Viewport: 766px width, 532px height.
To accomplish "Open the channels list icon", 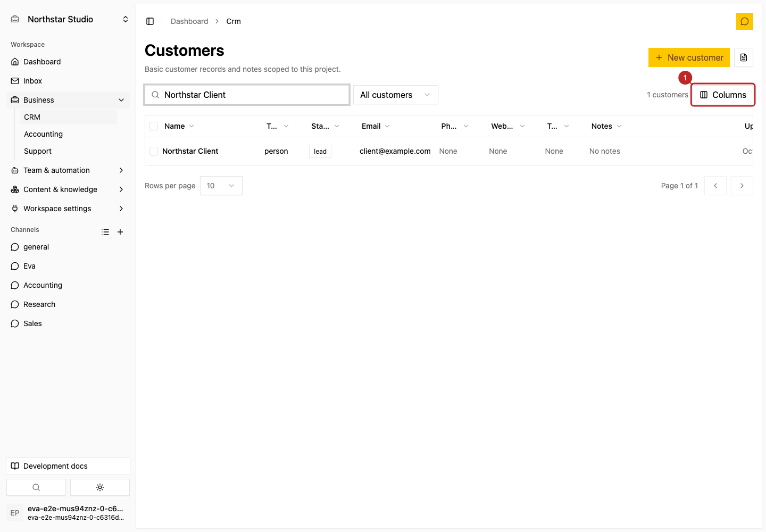I will tap(105, 232).
